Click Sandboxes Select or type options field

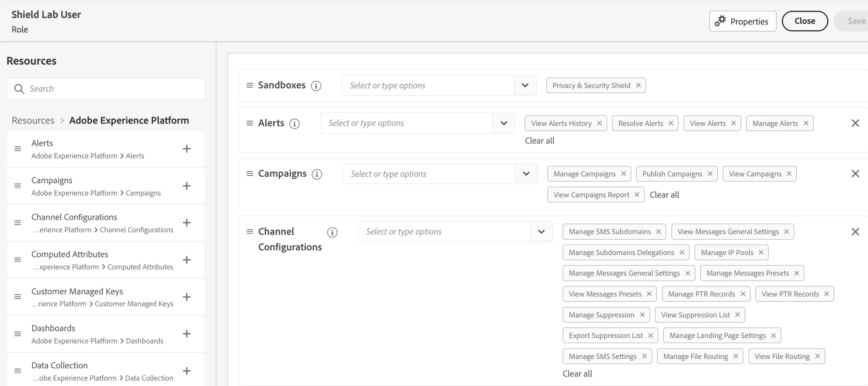[x=428, y=85]
